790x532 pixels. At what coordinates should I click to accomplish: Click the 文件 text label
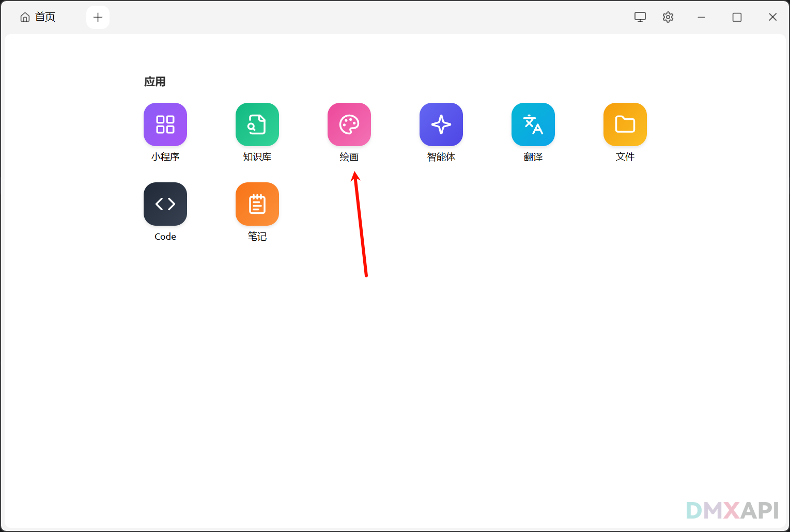(625, 157)
